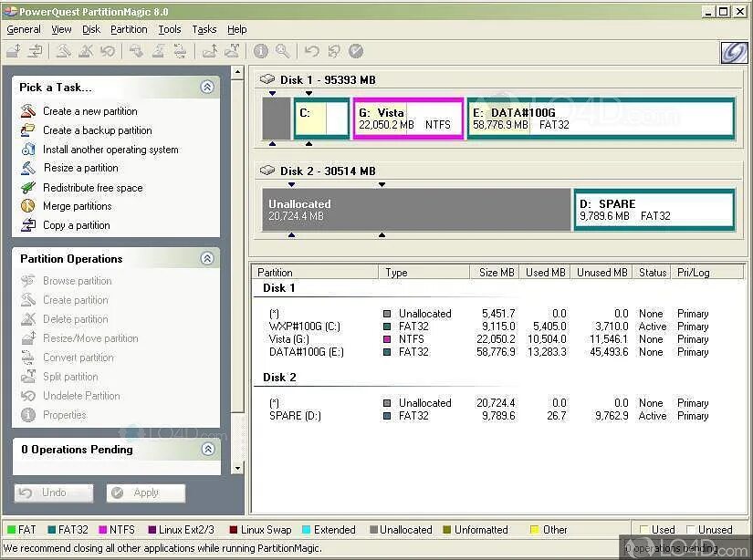Viewport: 753px width, 560px height.
Task: Click the Resize a partition task icon
Action: tap(28, 168)
